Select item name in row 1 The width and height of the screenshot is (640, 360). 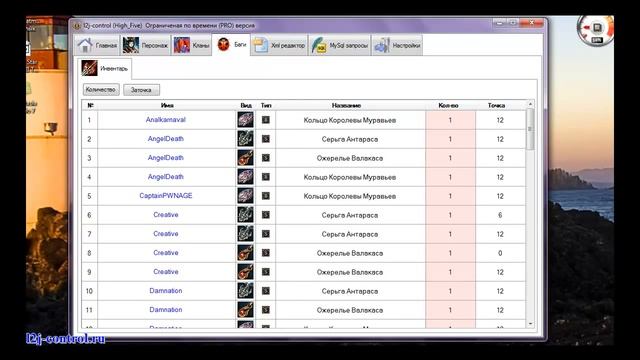350,120
